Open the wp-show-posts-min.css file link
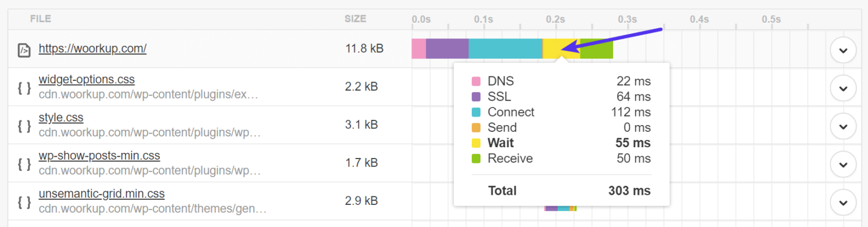 pyautogui.click(x=99, y=156)
